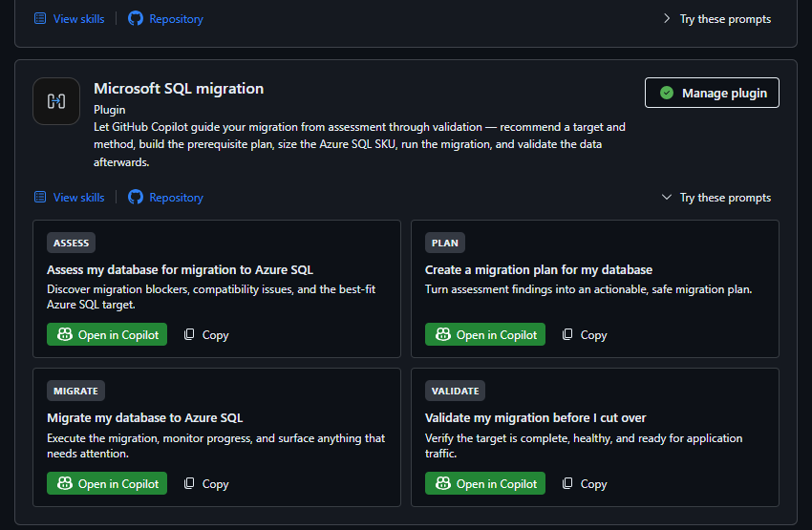Click skills list icon in the top card
The width and height of the screenshot is (812, 530).
click(40, 19)
